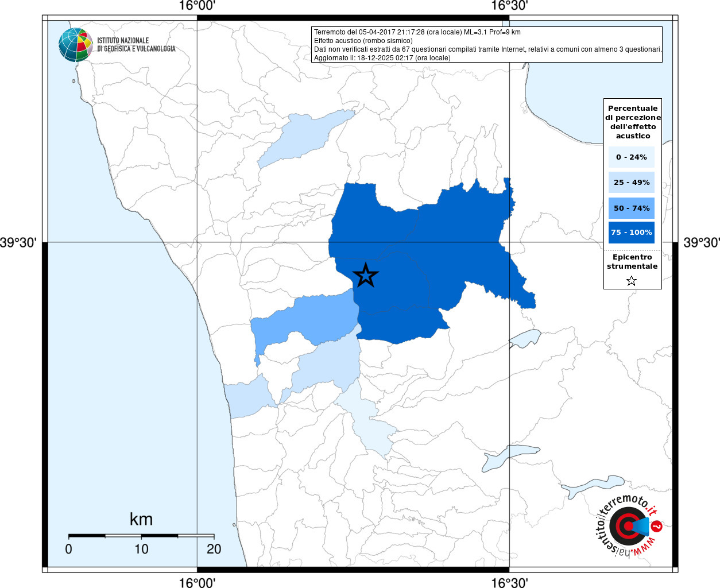Click the 'Aggiornato il: 18-12-2025' line
720x588 pixels.
(382, 58)
